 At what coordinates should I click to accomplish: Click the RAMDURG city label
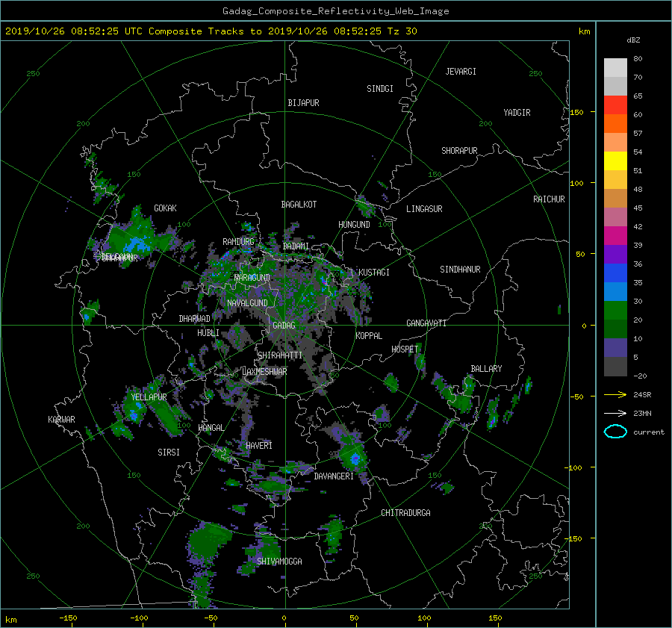click(x=238, y=242)
